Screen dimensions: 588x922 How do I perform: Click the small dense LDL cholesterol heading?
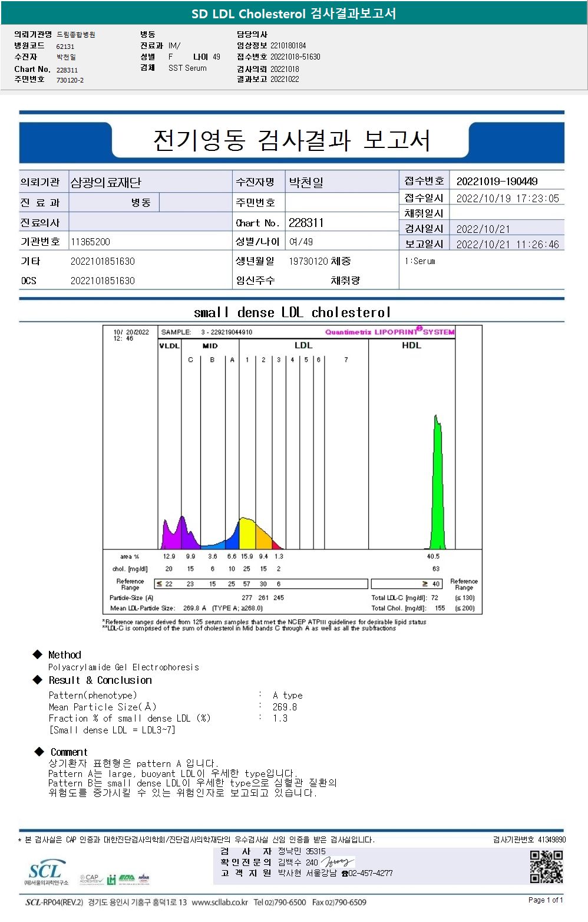(x=292, y=312)
